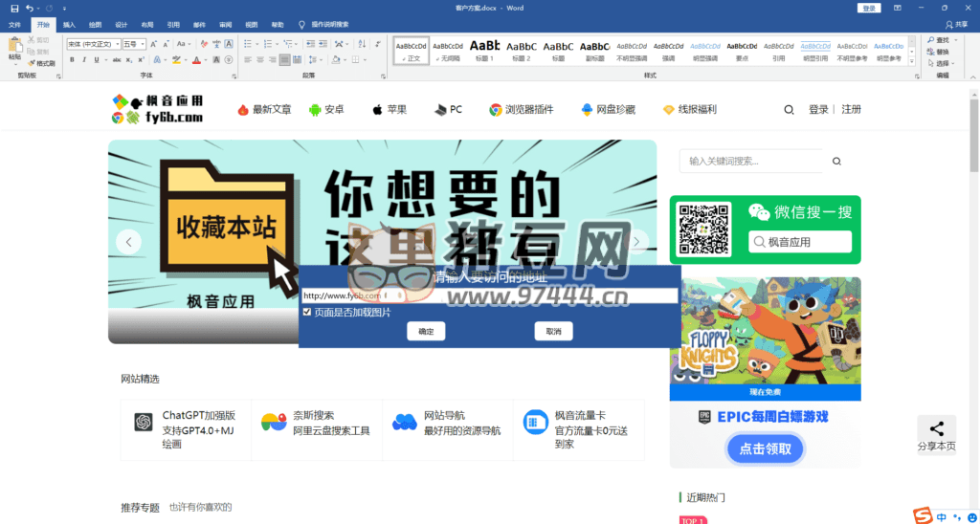Click the website search magnifier icon beside 登录
The image size is (980, 524).
(x=789, y=110)
